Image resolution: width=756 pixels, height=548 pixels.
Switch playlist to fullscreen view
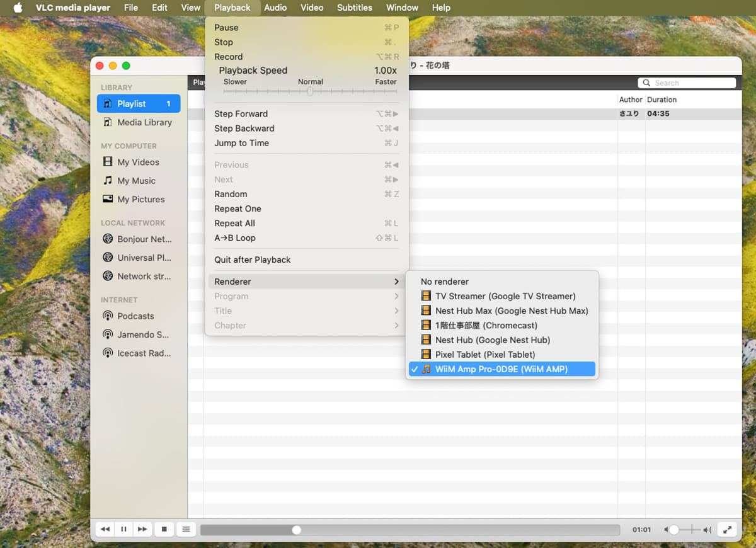point(727,529)
